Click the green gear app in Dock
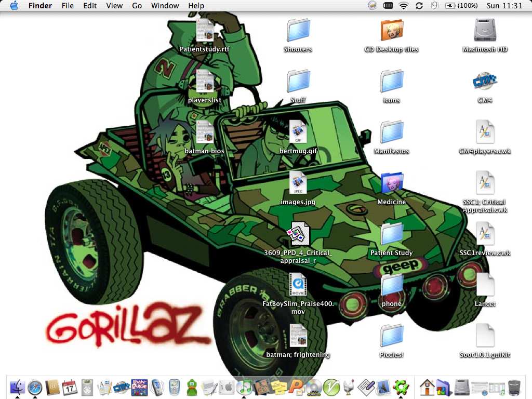The height and width of the screenshot is (399, 532). [401, 387]
